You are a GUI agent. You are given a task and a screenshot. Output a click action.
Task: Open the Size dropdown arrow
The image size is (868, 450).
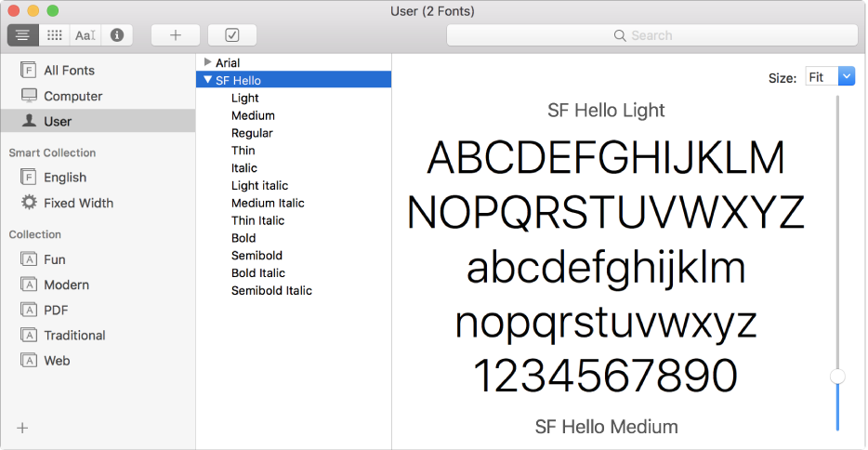(x=847, y=76)
